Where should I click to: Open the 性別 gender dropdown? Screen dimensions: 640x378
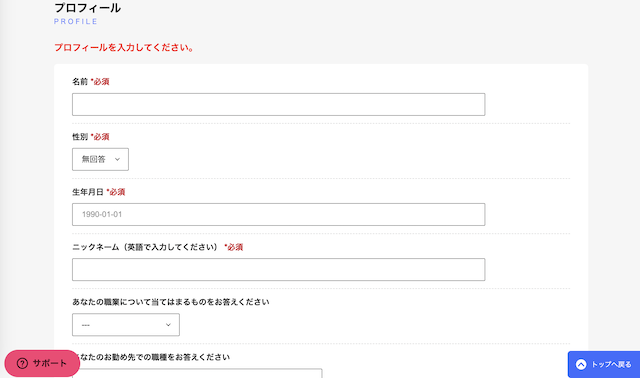click(x=100, y=159)
